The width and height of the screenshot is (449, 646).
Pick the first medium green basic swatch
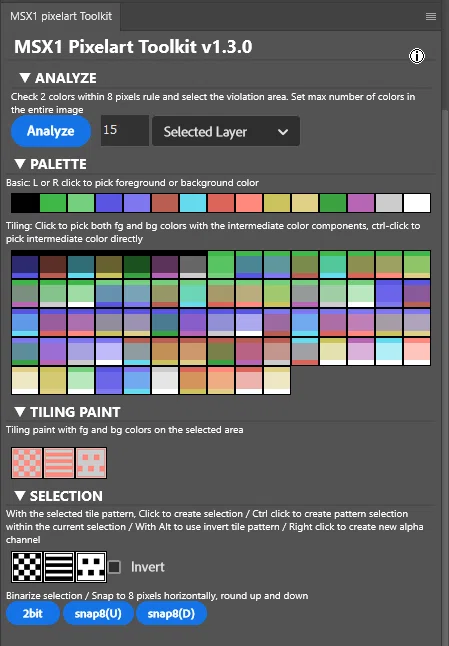pos(53,203)
